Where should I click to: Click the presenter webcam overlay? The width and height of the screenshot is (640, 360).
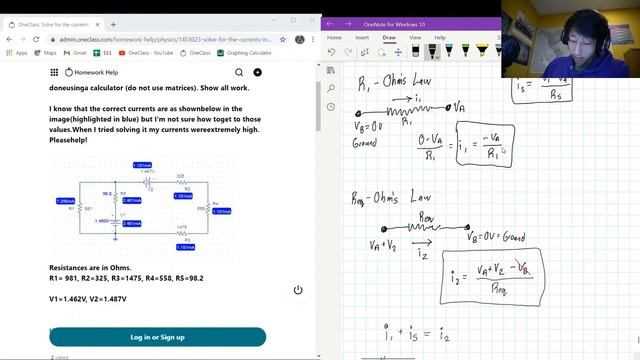[571, 39]
